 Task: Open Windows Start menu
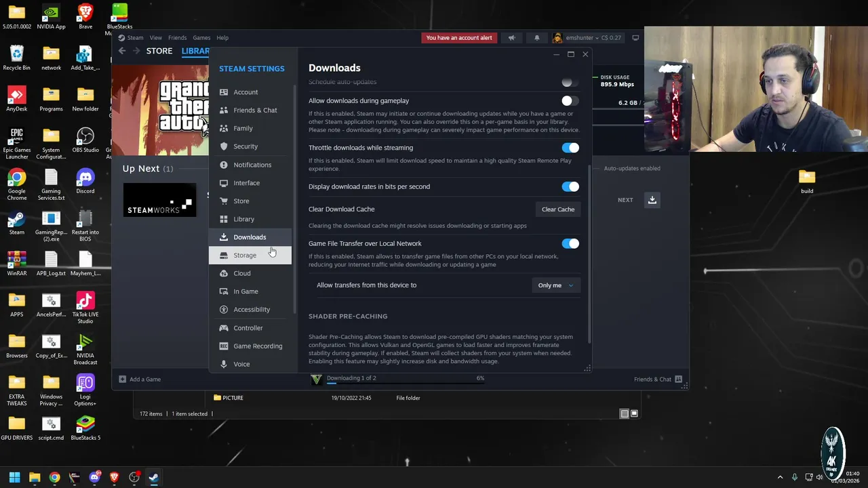pyautogui.click(x=14, y=477)
